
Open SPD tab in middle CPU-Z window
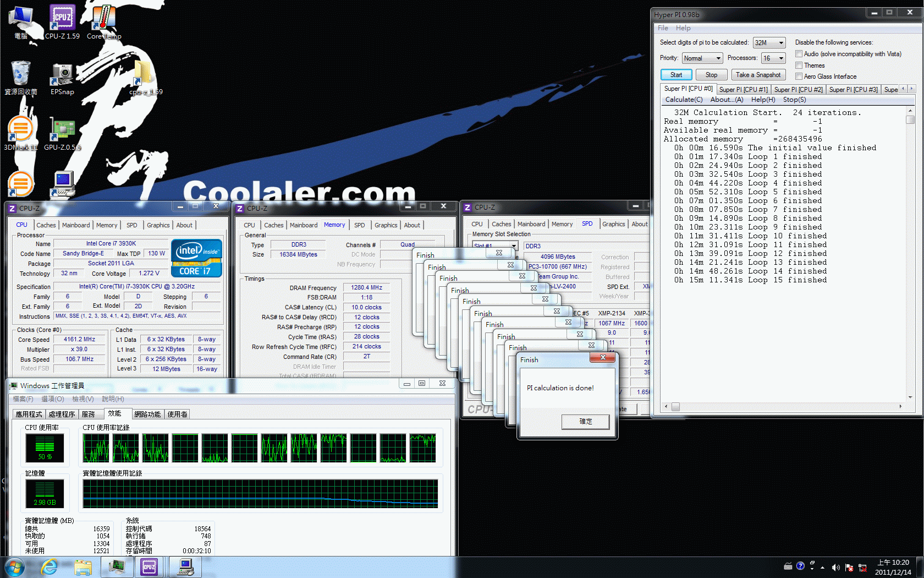click(359, 225)
